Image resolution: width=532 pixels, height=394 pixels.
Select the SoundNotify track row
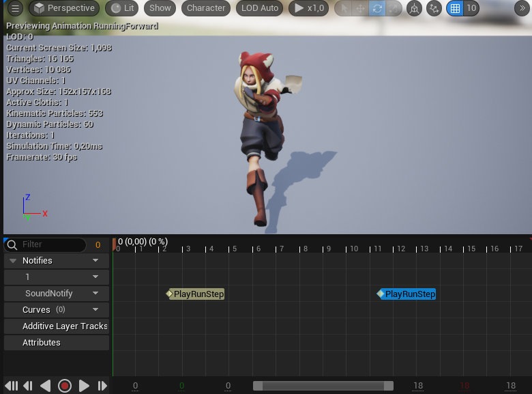point(57,294)
